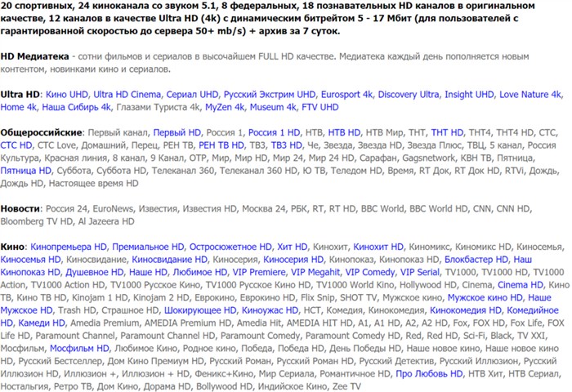Open the Первый HD link
572x392 pixels.
pyautogui.click(x=177, y=133)
